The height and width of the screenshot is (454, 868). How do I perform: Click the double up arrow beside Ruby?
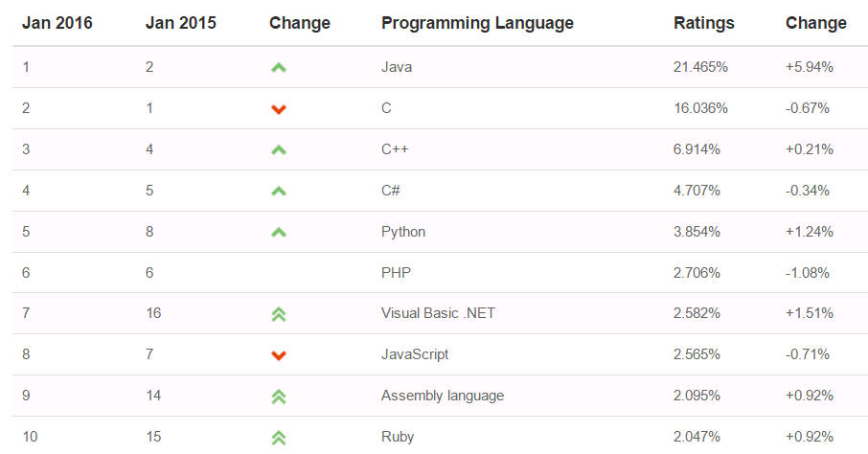click(x=279, y=438)
